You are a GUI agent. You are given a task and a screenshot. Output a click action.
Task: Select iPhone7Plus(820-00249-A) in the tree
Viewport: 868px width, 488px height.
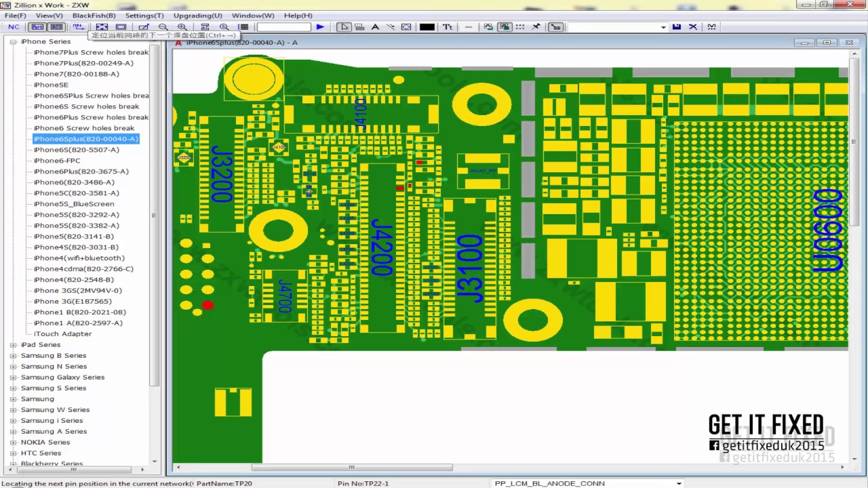83,63
